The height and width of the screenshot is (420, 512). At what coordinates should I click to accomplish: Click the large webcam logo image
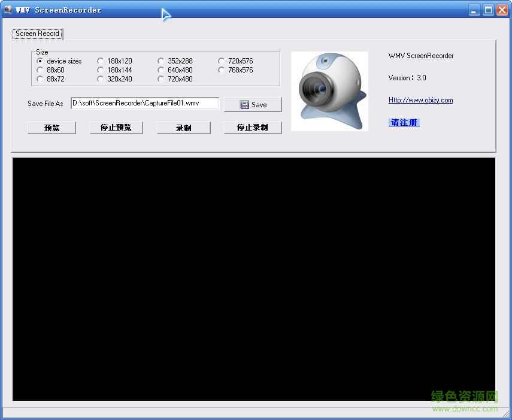(329, 91)
